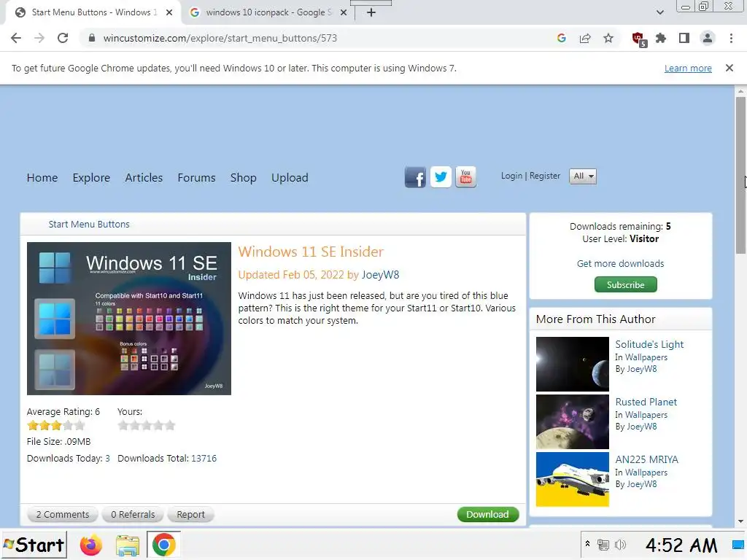
Task: Click the browser forward arrow
Action: tap(39, 38)
